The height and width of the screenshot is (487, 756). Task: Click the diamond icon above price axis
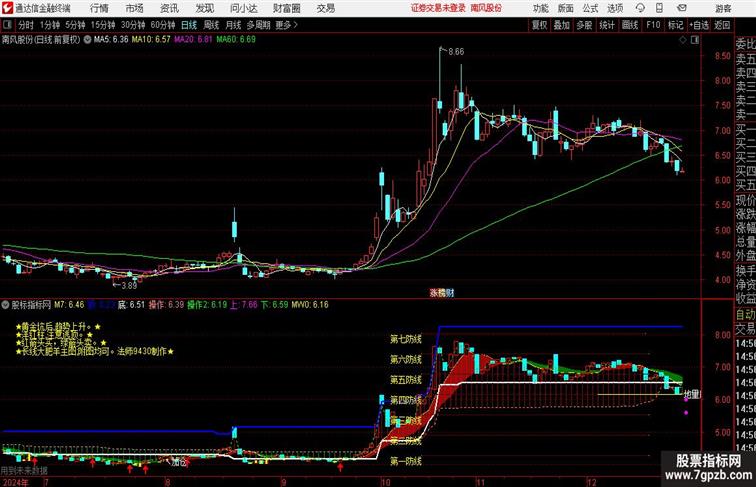683,40
